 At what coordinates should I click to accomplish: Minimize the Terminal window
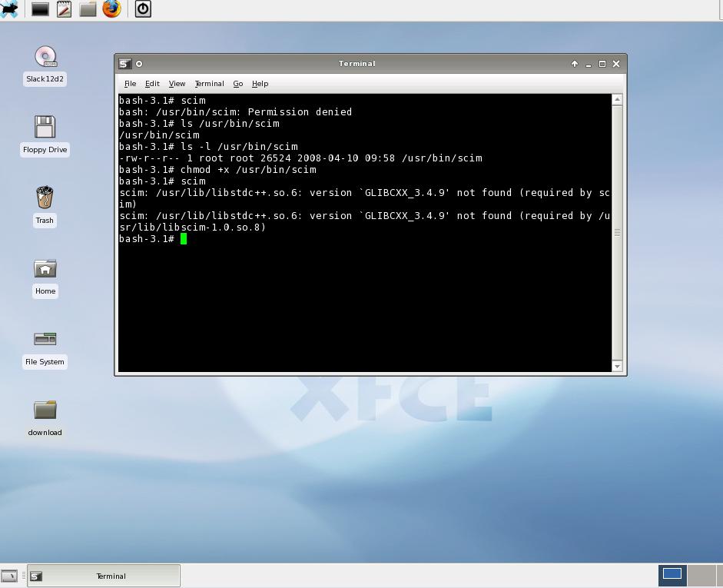[x=589, y=64]
